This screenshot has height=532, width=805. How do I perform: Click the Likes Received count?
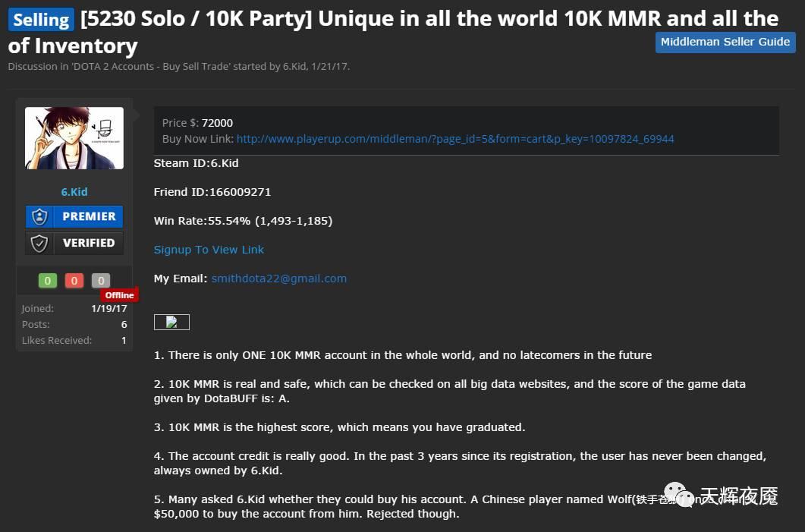[123, 340]
